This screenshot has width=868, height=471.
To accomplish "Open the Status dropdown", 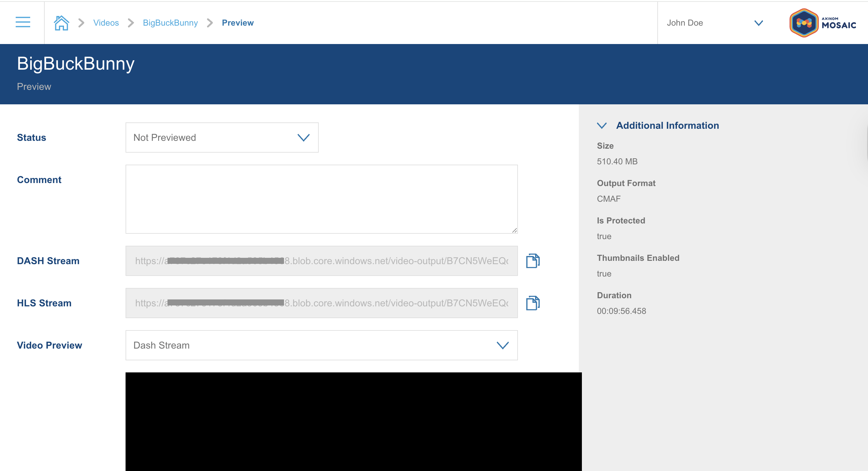I will pos(303,138).
